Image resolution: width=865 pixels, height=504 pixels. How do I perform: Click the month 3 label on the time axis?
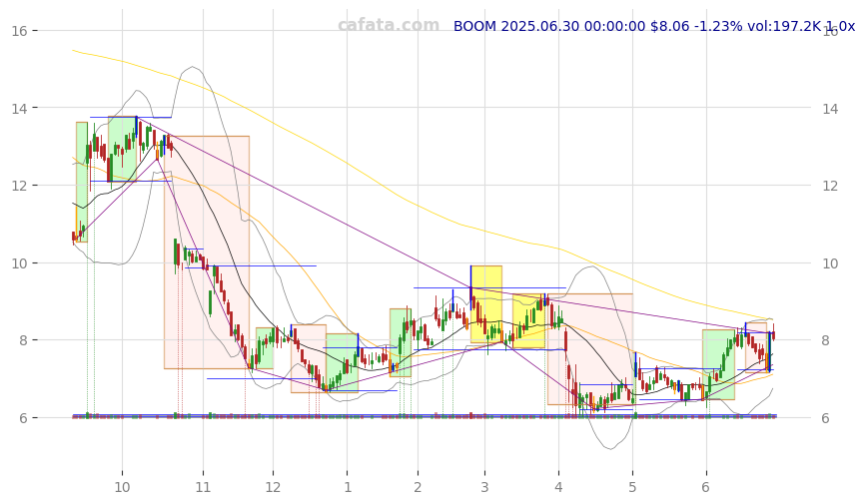(x=484, y=487)
